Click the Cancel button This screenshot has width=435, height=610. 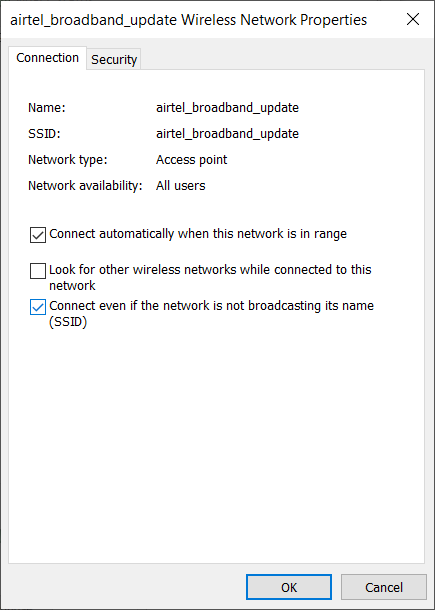tap(384, 587)
